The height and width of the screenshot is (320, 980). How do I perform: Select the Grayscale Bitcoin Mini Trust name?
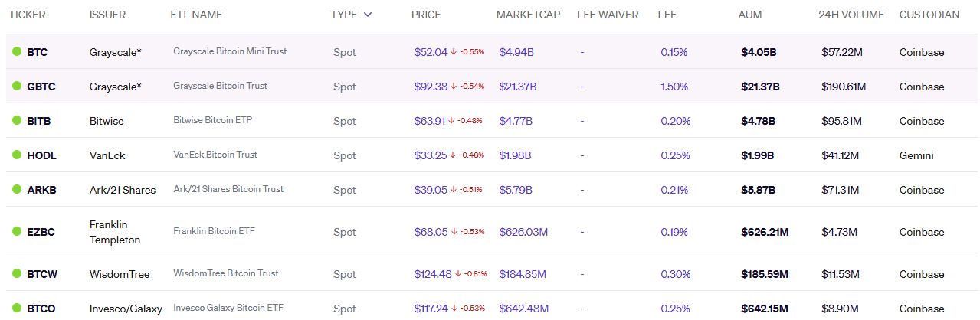point(230,52)
